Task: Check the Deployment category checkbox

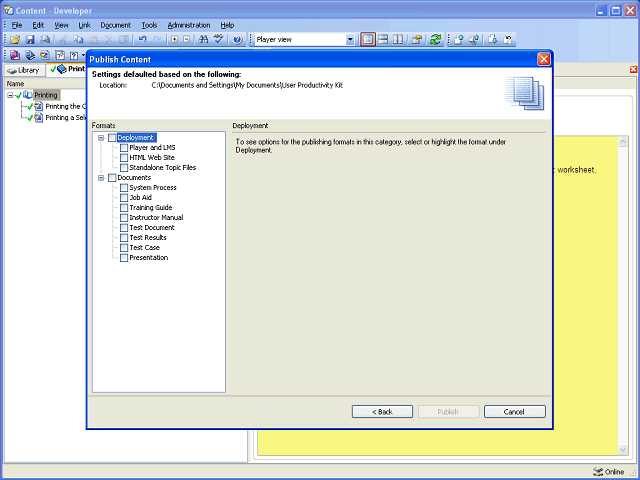Action: click(x=112, y=138)
